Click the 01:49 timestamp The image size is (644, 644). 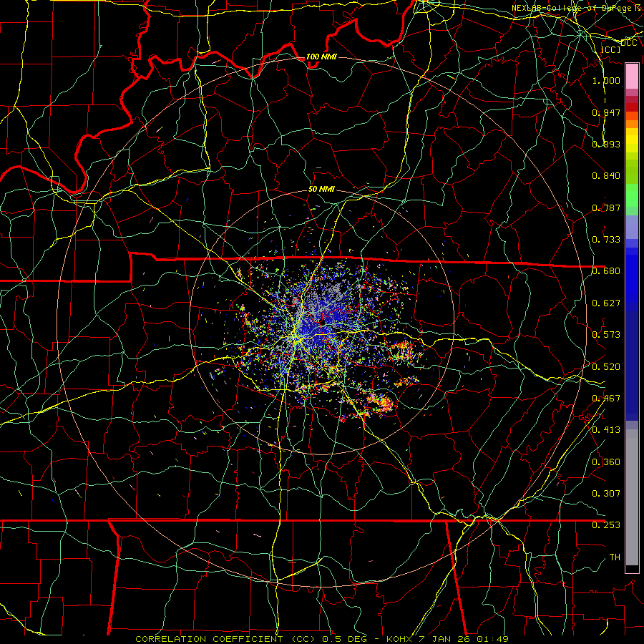tap(492, 639)
